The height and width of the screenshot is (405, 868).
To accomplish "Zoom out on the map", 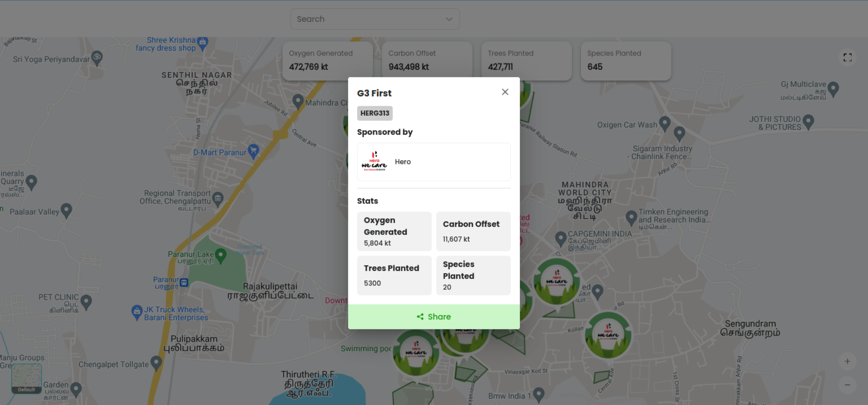I will pos(847,385).
